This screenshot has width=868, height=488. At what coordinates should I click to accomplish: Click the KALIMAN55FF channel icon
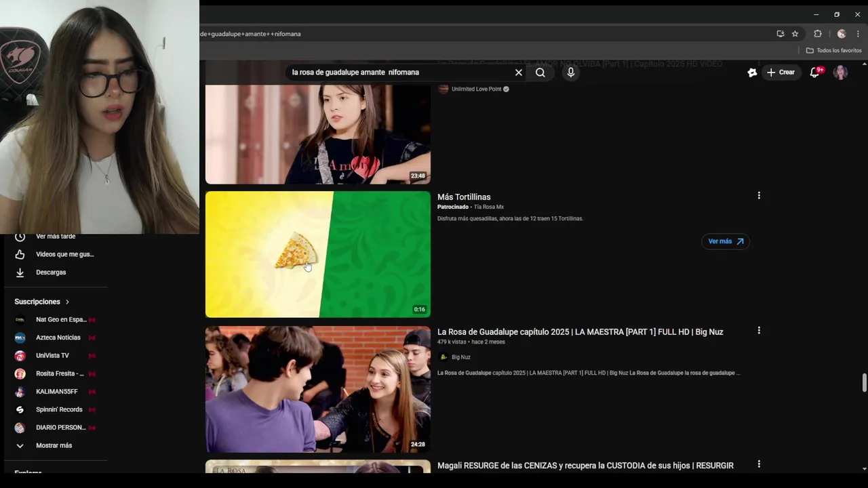[20, 392]
